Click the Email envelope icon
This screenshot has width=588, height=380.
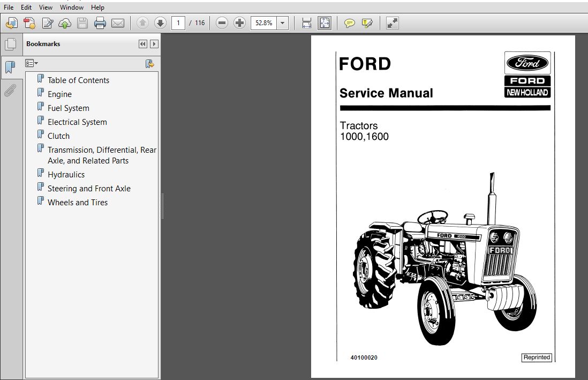pos(118,23)
